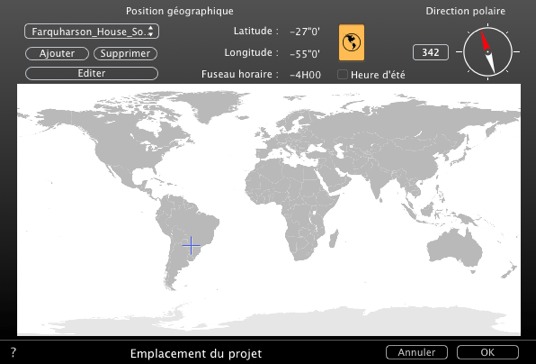Click the compass polar direction dial
The width and height of the screenshot is (536, 364).
pos(488,52)
